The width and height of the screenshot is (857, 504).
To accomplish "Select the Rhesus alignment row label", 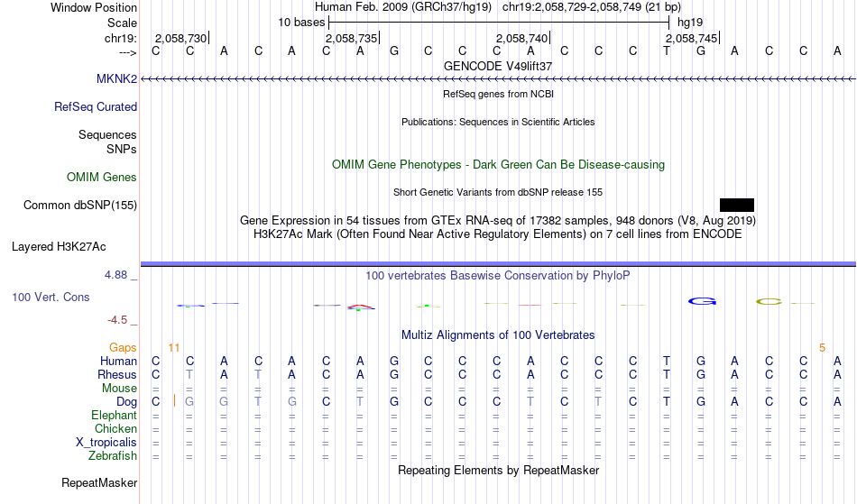I will point(117,375).
